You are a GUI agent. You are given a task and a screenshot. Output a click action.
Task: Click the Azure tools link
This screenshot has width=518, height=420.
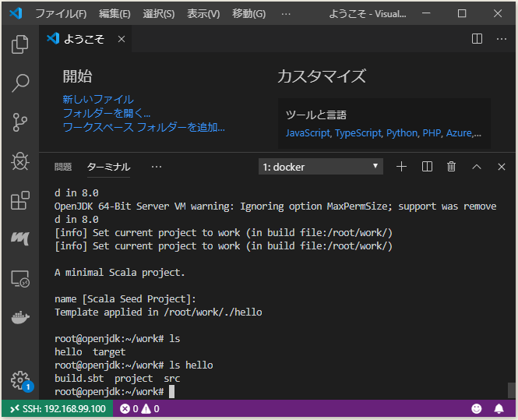pyautogui.click(x=460, y=132)
